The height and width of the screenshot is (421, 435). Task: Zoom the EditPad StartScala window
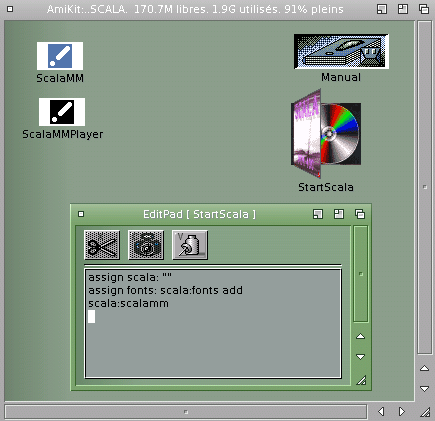tap(339, 214)
